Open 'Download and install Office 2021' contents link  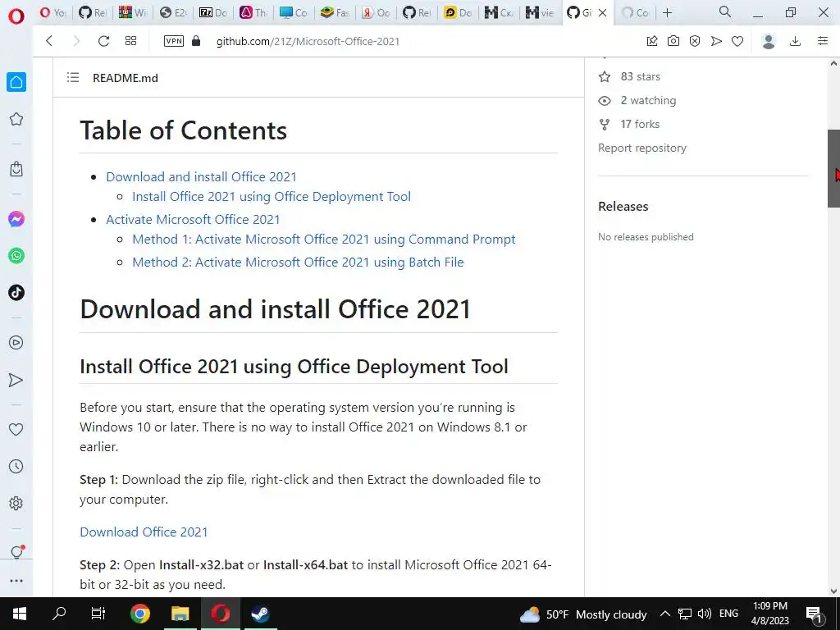[x=201, y=177]
